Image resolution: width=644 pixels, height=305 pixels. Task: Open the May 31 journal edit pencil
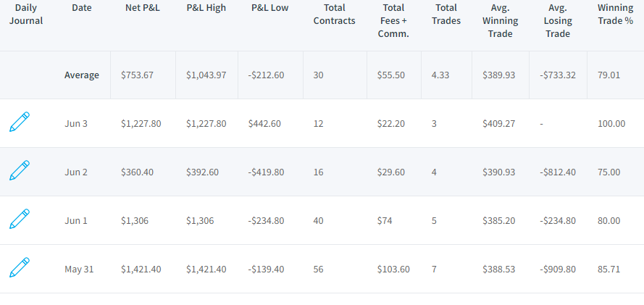tap(20, 267)
